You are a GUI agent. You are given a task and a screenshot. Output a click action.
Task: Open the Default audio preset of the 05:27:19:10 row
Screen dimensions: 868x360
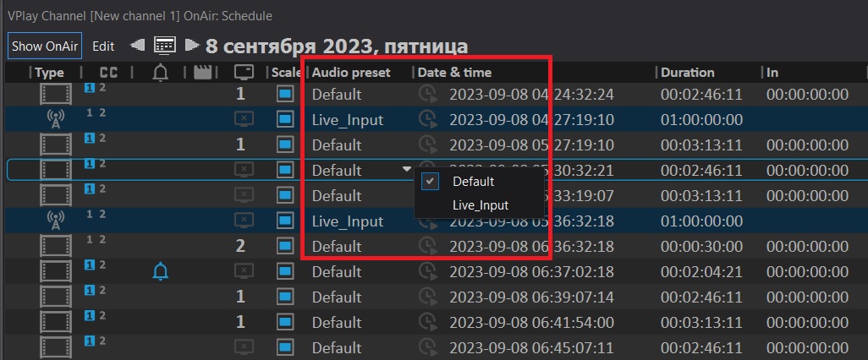click(x=337, y=145)
